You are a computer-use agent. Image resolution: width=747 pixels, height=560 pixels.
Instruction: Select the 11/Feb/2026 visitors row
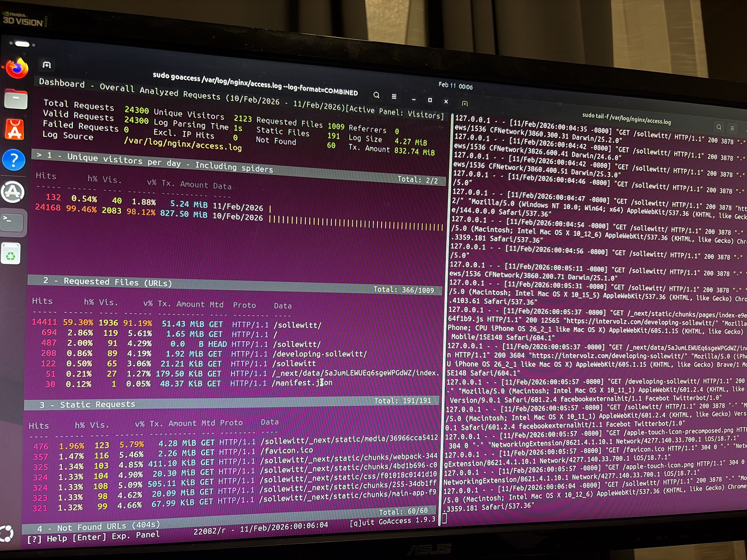[x=154, y=203]
